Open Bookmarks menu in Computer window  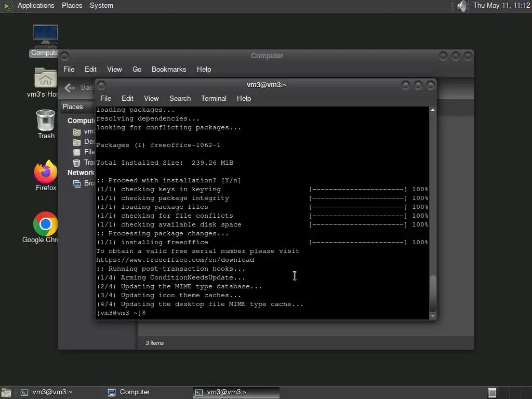(x=169, y=69)
